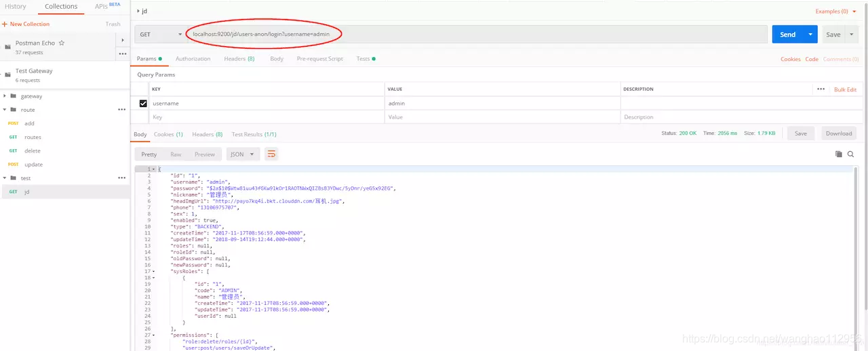Save the response
Image resolution: width=868 pixels, height=351 pixels.
pyautogui.click(x=801, y=133)
